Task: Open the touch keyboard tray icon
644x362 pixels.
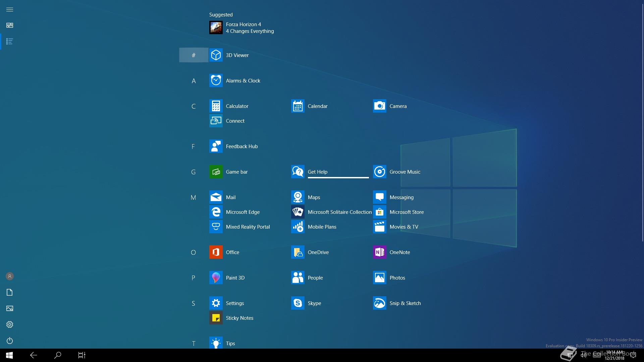Action: [597, 355]
